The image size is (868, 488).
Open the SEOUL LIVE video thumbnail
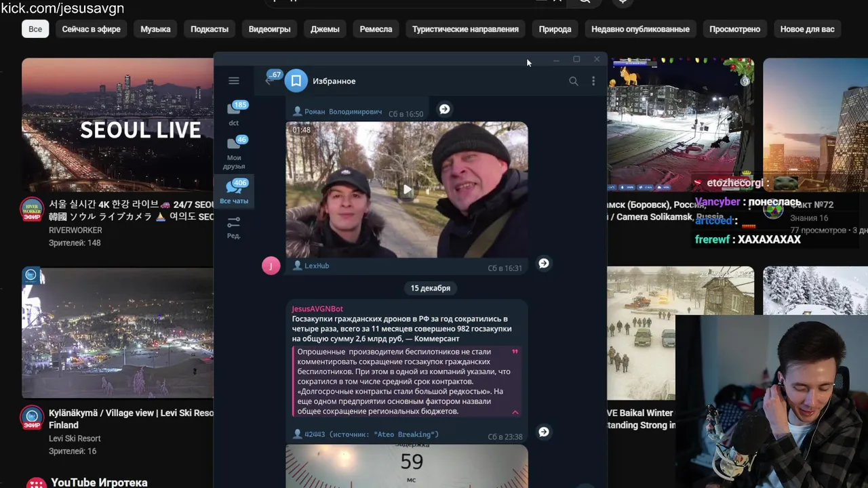tap(118, 125)
